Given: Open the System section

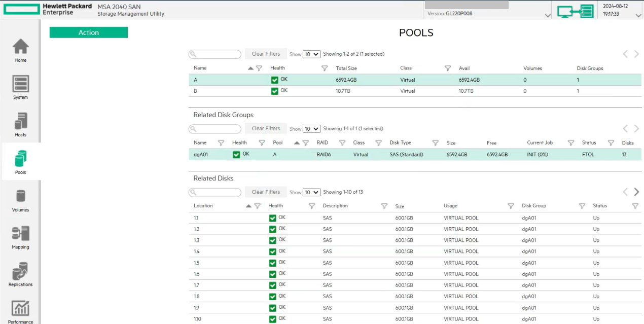Looking at the screenshot, I should (x=20, y=88).
